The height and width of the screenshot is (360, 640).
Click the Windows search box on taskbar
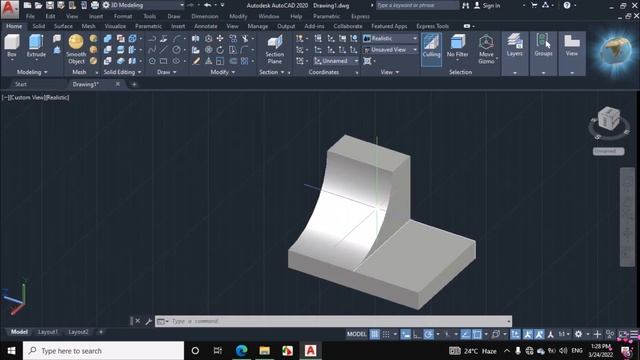coord(103,351)
